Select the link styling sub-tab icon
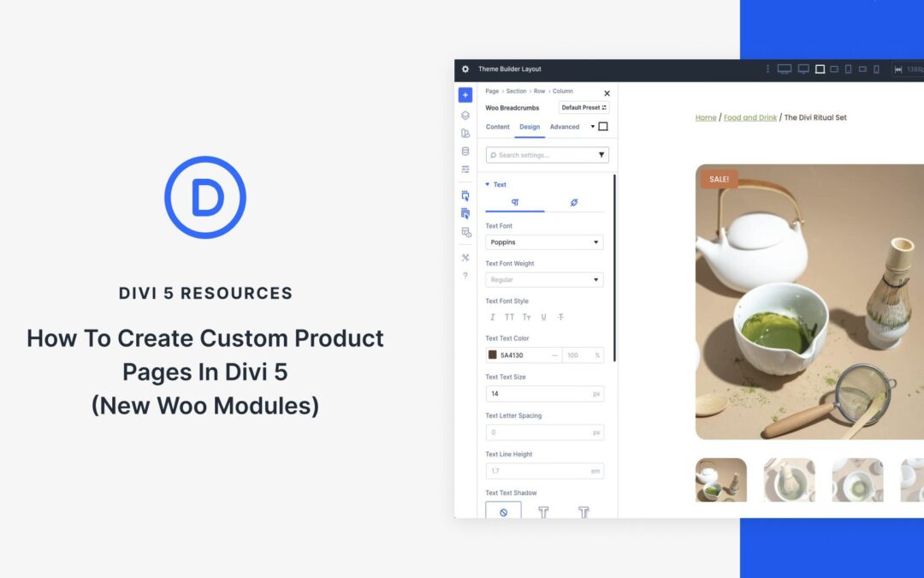 [x=574, y=200]
